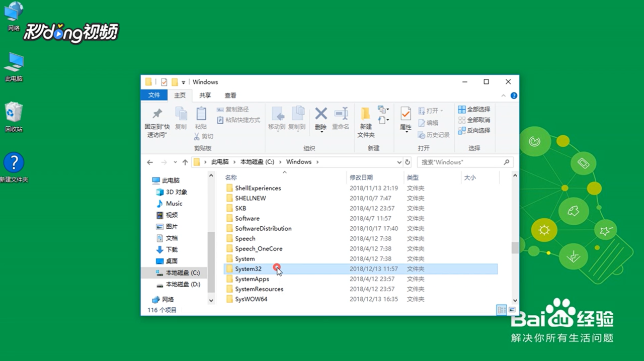This screenshot has height=361, width=644.
Task: Switch to the 主页 (Home) ribbon tab
Action: (x=180, y=95)
